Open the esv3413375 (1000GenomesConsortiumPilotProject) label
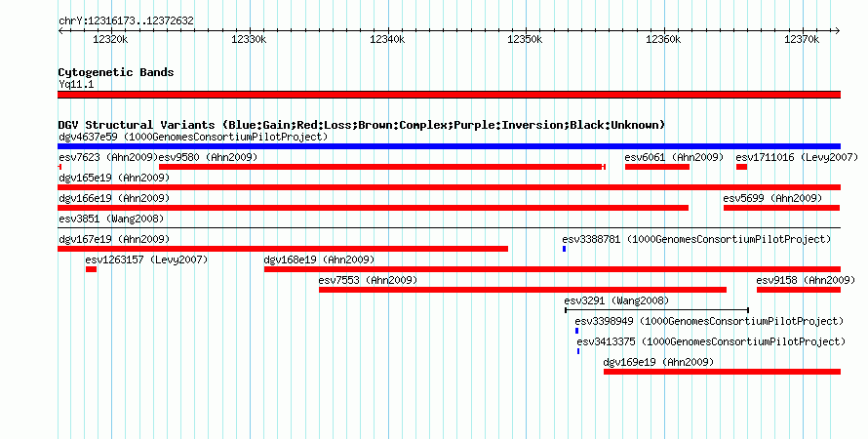Viewport: 868px width, 439px height. coord(711,341)
